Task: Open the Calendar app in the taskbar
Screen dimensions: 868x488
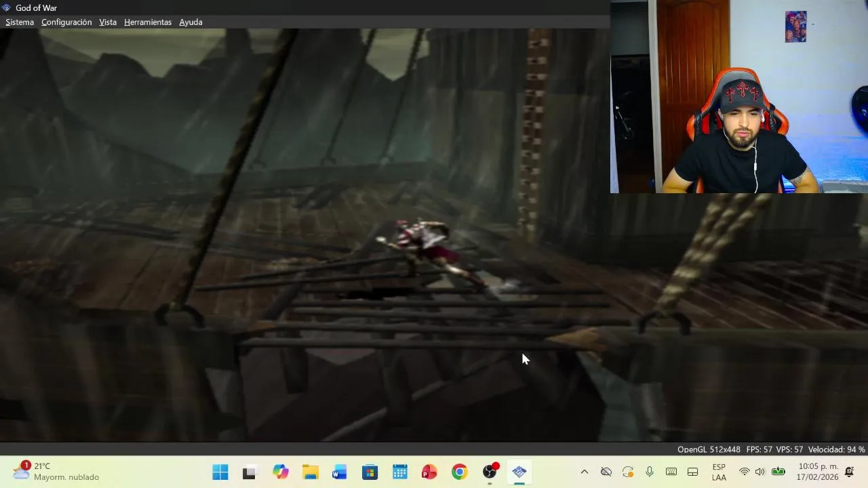Action: [399, 472]
